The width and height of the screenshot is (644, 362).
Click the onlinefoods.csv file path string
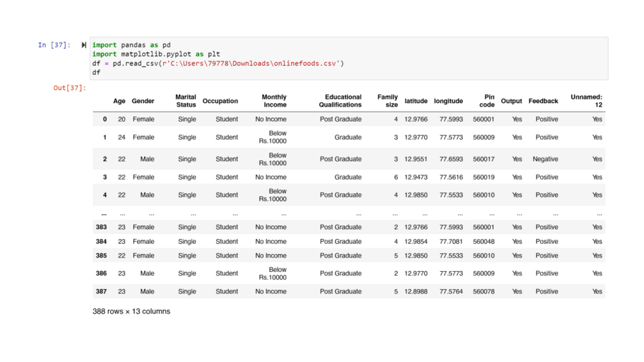tap(250, 64)
